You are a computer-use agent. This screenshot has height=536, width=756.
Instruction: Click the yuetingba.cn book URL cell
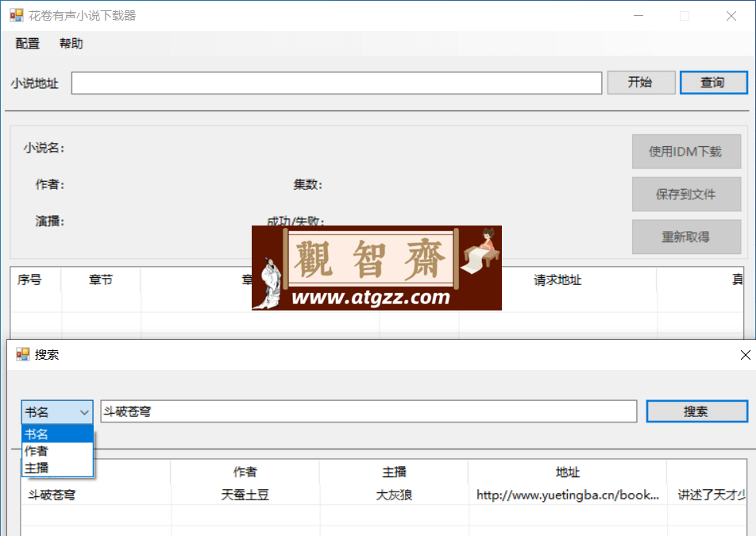[x=568, y=495]
